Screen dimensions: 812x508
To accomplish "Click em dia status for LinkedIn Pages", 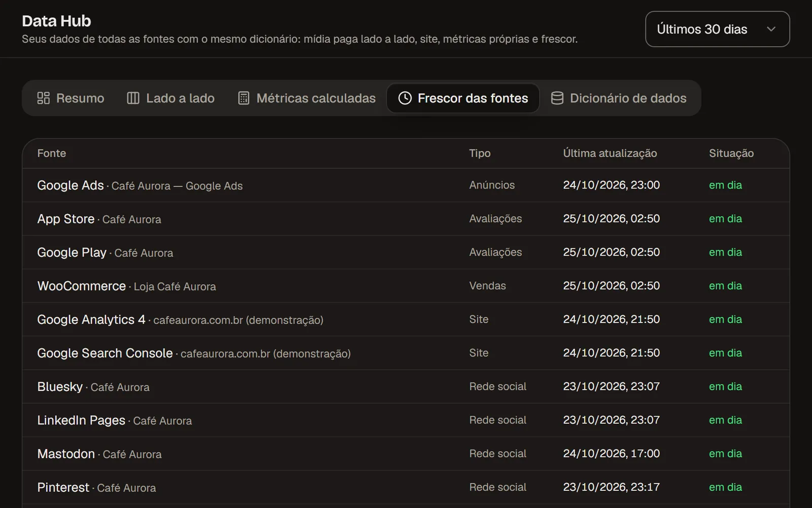I will [725, 420].
